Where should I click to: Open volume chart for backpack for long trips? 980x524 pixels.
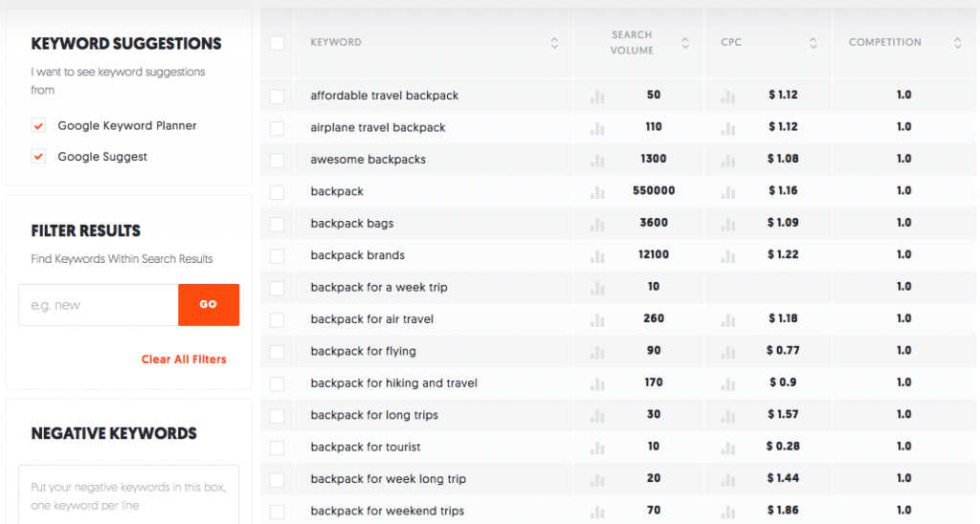pos(597,415)
